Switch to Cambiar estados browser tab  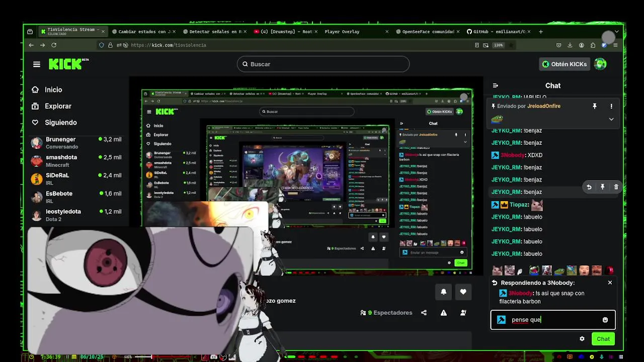[x=143, y=32]
